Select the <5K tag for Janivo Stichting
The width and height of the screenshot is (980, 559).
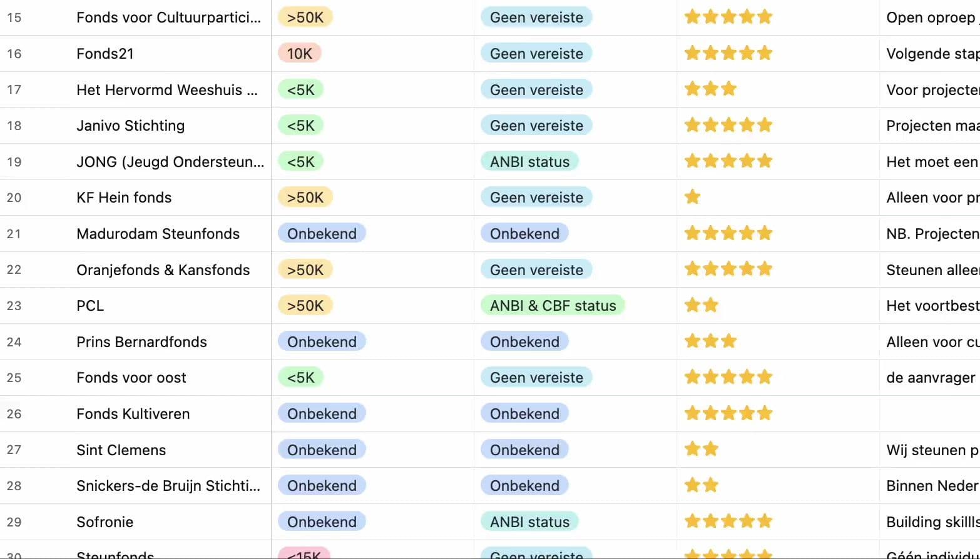point(301,126)
